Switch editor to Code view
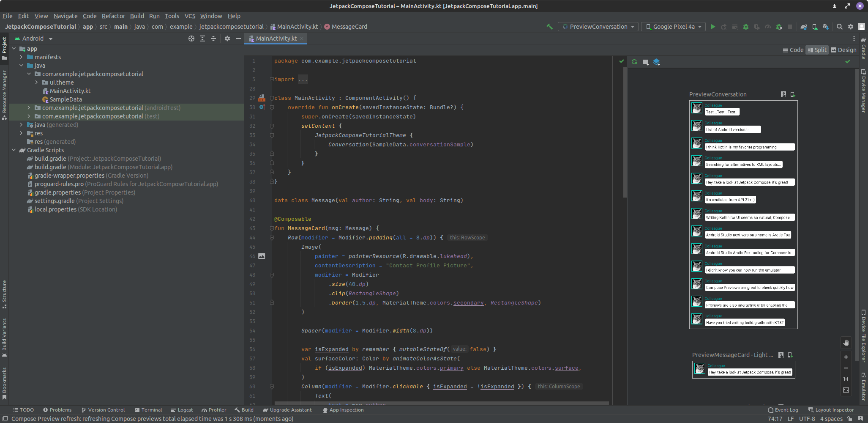The image size is (868, 423). [793, 50]
